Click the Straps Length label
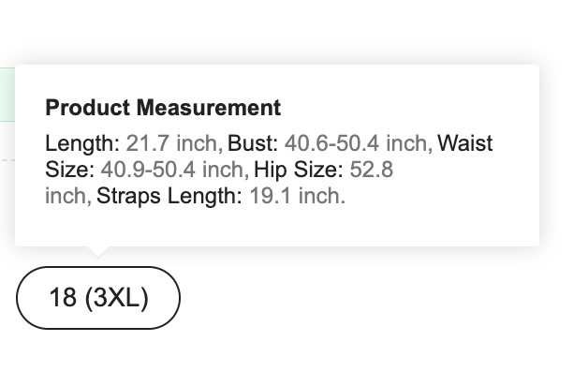 (169, 197)
